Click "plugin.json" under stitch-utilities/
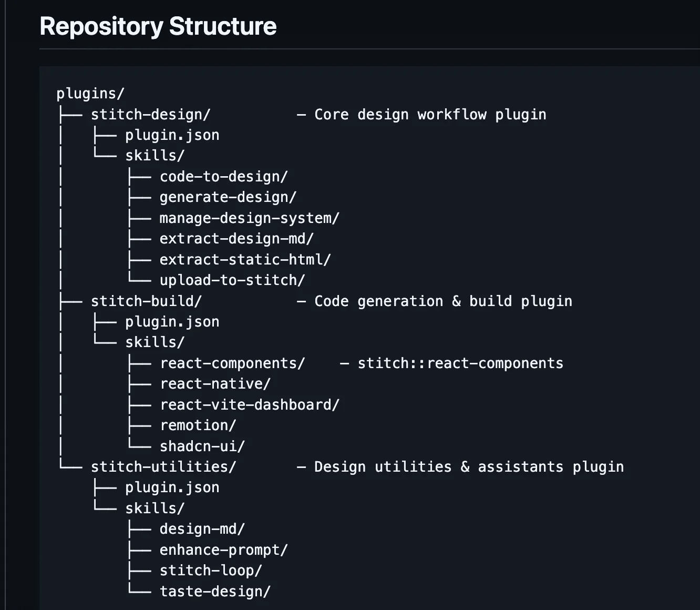The height and width of the screenshot is (610, 700). (x=172, y=487)
